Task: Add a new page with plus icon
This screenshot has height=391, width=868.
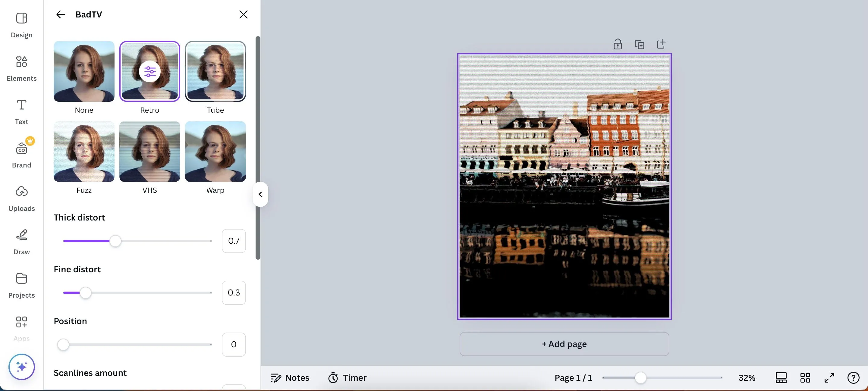Action: 661,44
